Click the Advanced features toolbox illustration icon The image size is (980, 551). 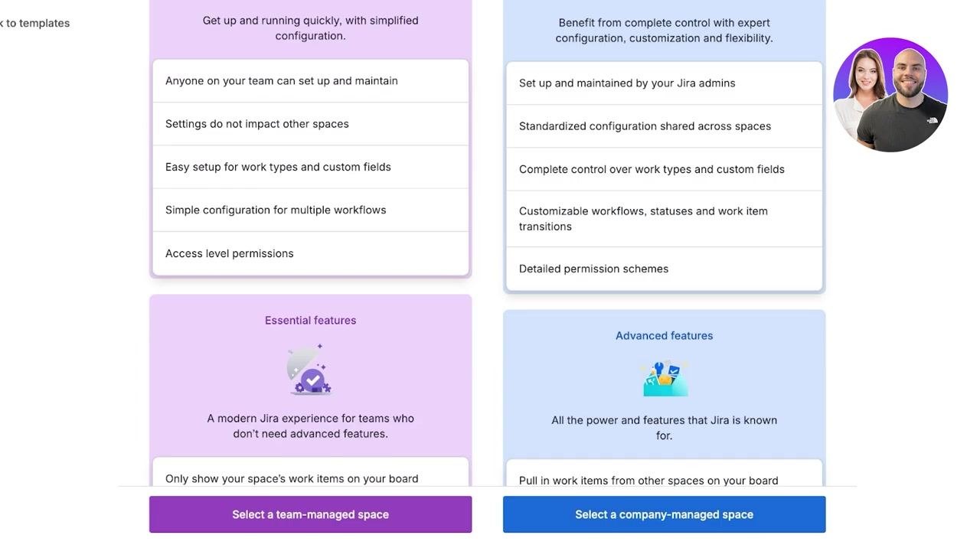[665, 378]
